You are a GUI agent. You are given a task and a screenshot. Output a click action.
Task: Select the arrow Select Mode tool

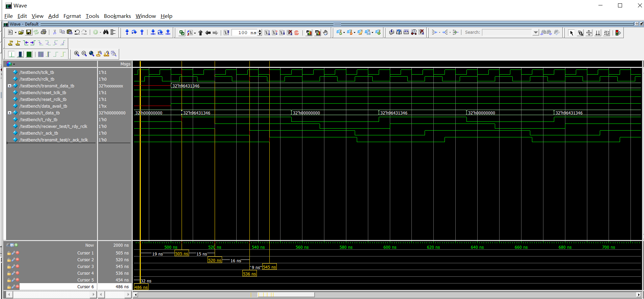[571, 33]
